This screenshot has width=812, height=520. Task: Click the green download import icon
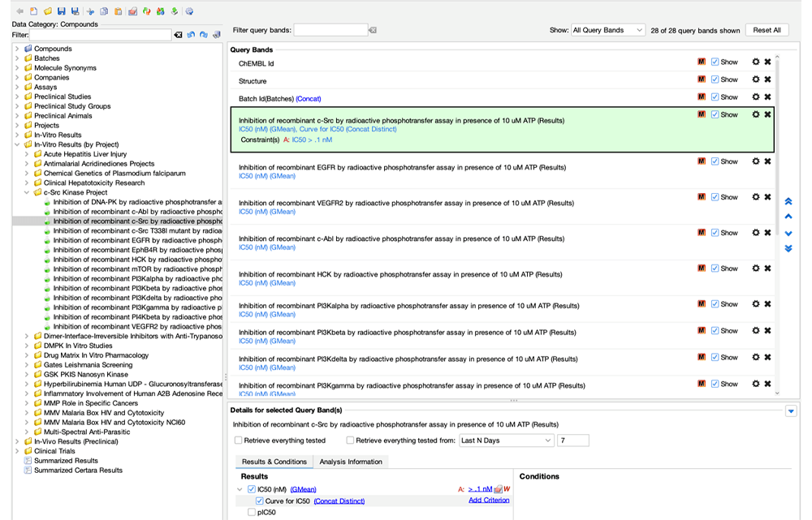[175, 11]
